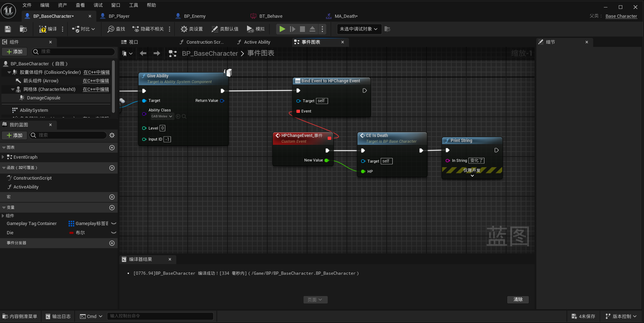Toggle visibility of Die variable

114,233
